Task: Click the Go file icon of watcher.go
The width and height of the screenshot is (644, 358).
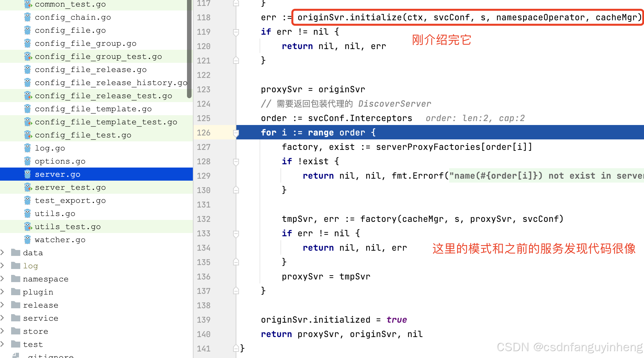Action: [28, 240]
